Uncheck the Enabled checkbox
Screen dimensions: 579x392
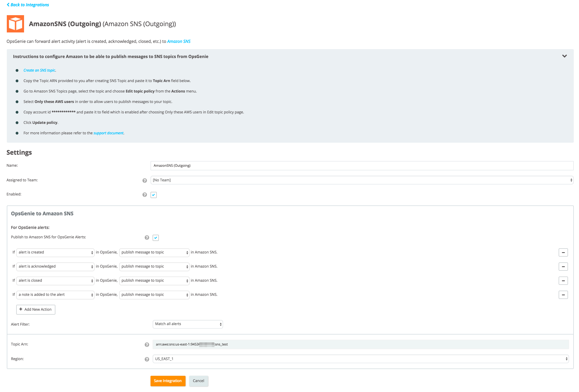coord(154,195)
